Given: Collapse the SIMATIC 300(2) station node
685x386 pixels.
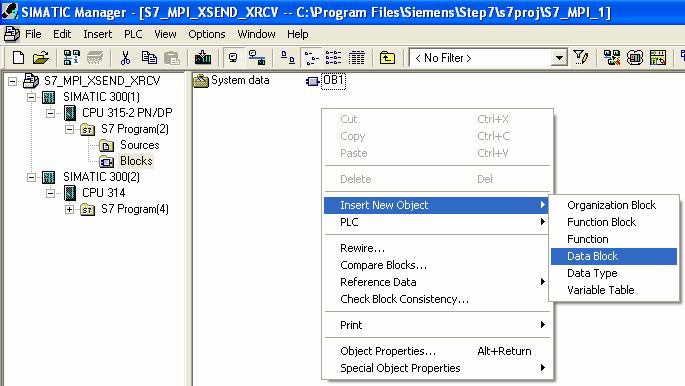Looking at the screenshot, I should (31, 177).
